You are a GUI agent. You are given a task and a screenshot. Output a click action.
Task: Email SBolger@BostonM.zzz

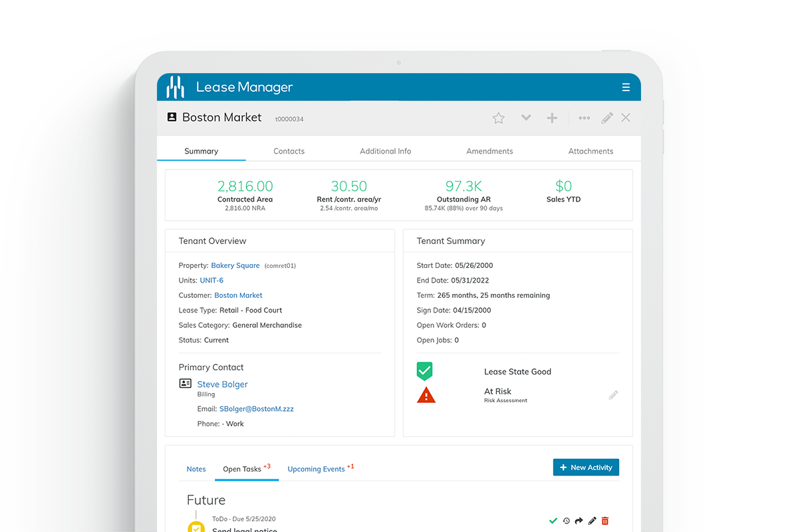click(x=257, y=409)
